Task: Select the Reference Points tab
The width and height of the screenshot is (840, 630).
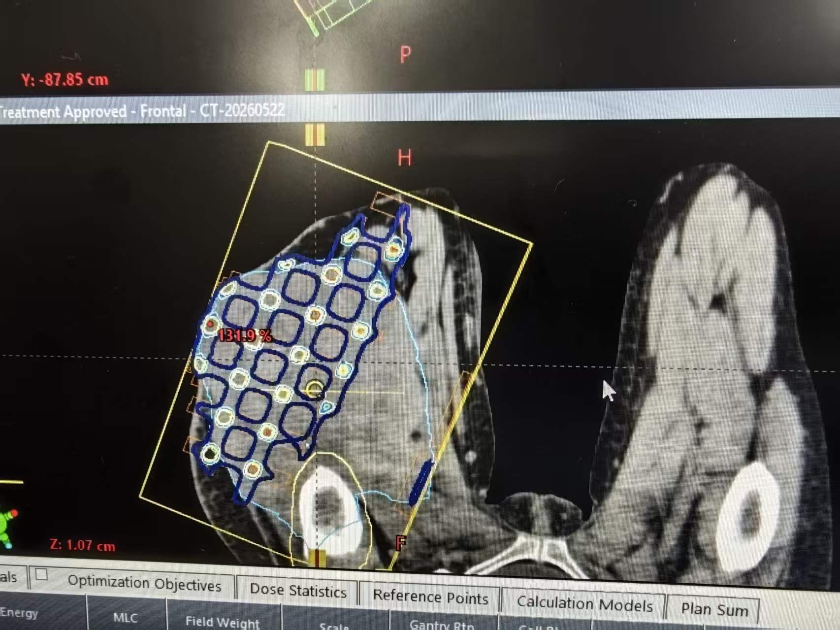Action: coord(430,597)
